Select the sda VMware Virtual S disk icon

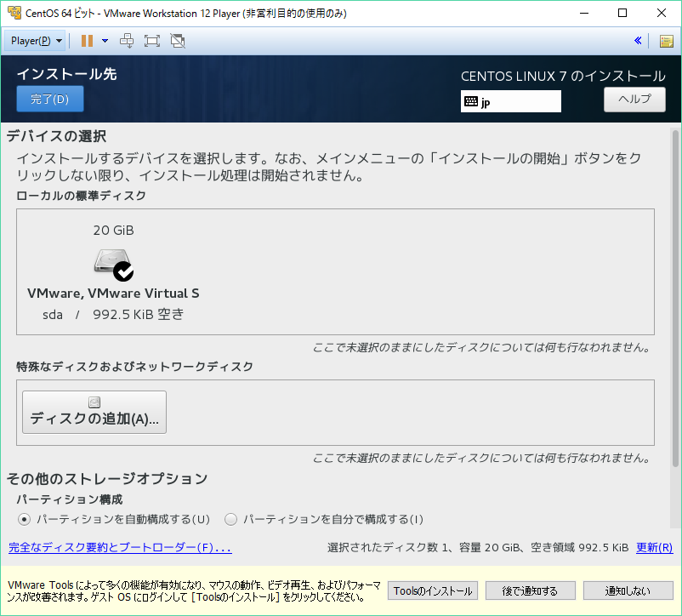[x=113, y=262]
